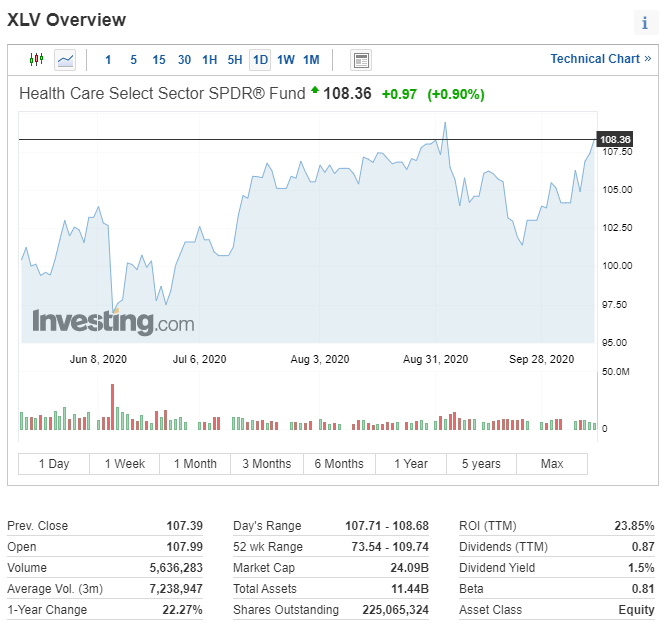Select the 1D interval
The image size is (664, 633).
tap(260, 60)
